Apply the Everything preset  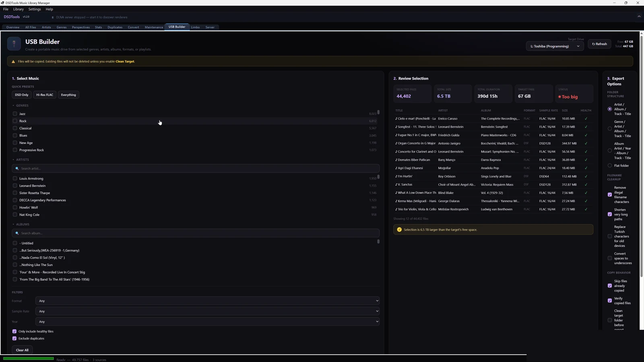(68, 95)
